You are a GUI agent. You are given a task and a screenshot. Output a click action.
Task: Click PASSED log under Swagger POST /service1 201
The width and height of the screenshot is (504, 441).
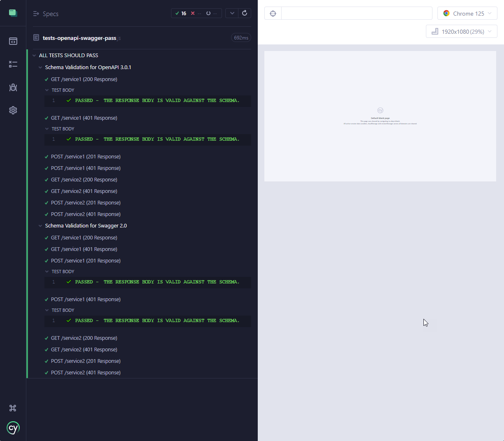[x=148, y=282]
